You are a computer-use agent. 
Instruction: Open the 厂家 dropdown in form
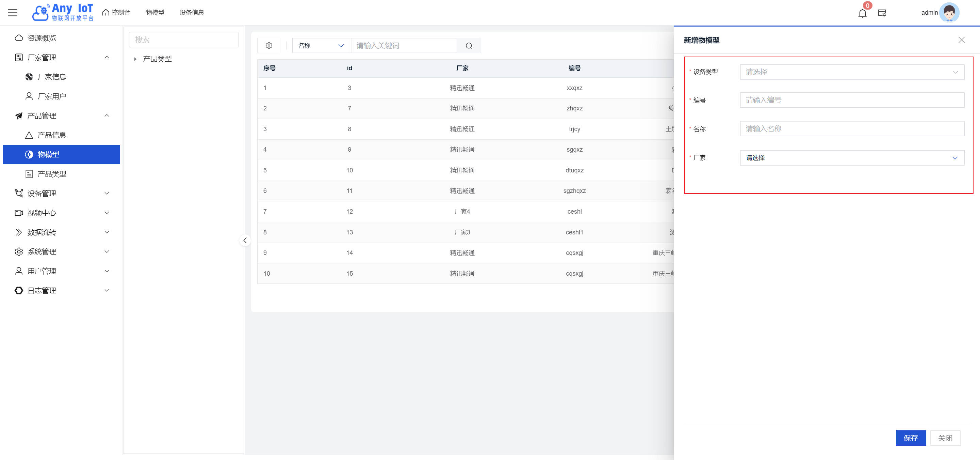point(851,158)
